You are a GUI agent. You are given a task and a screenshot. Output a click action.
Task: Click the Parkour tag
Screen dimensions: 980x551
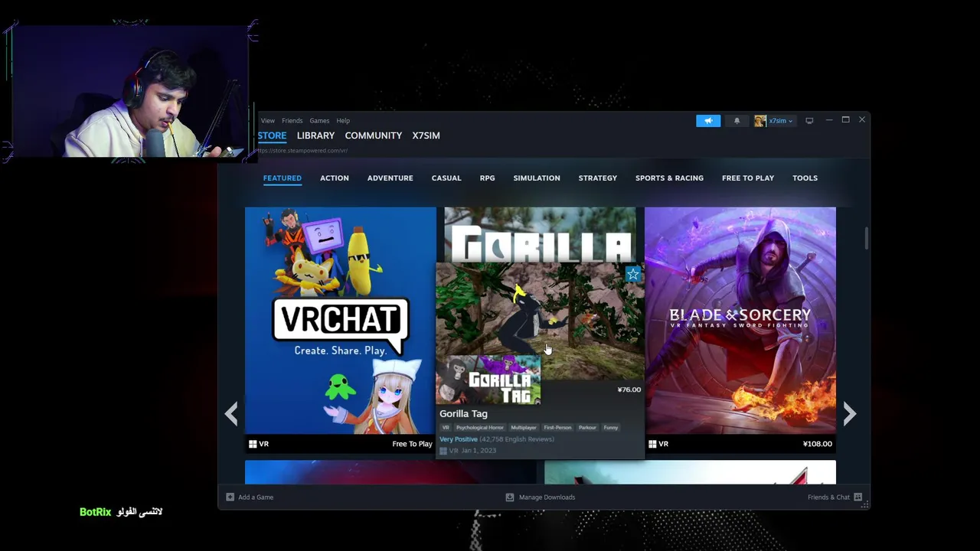point(587,428)
